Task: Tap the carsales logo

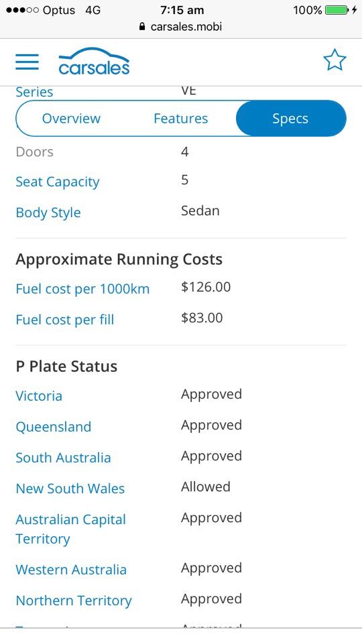Action: point(94,61)
